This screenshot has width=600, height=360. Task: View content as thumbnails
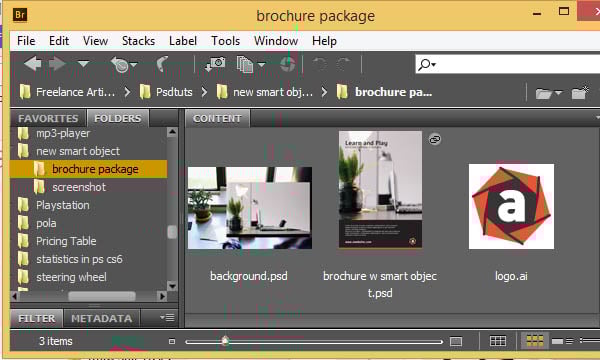[x=535, y=341]
